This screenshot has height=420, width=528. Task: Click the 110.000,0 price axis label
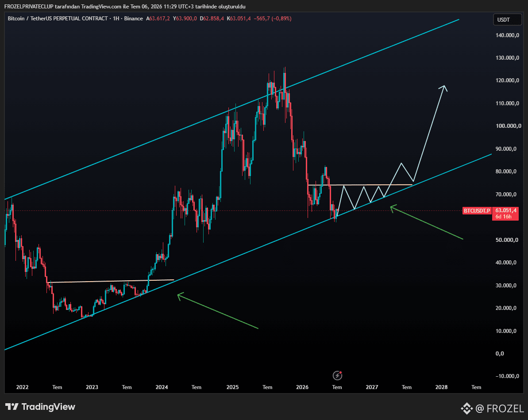pos(508,103)
